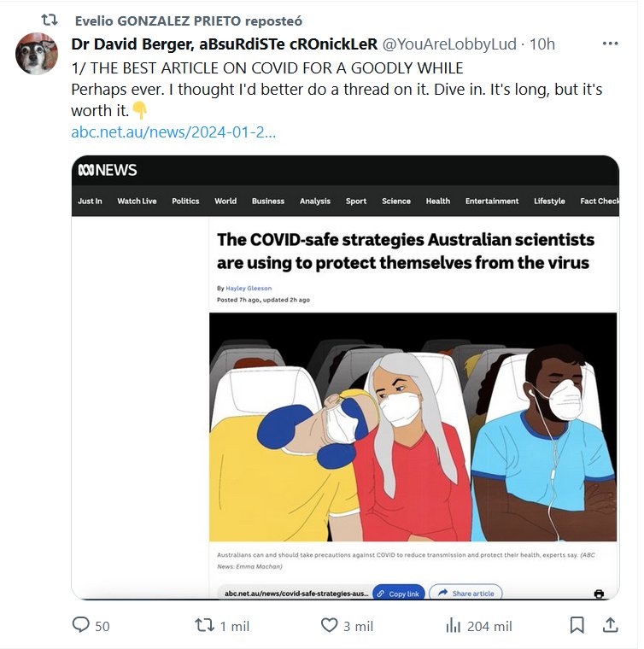Open the abc.net.au article link
Screen dimensions: 644x649
pos(173,132)
